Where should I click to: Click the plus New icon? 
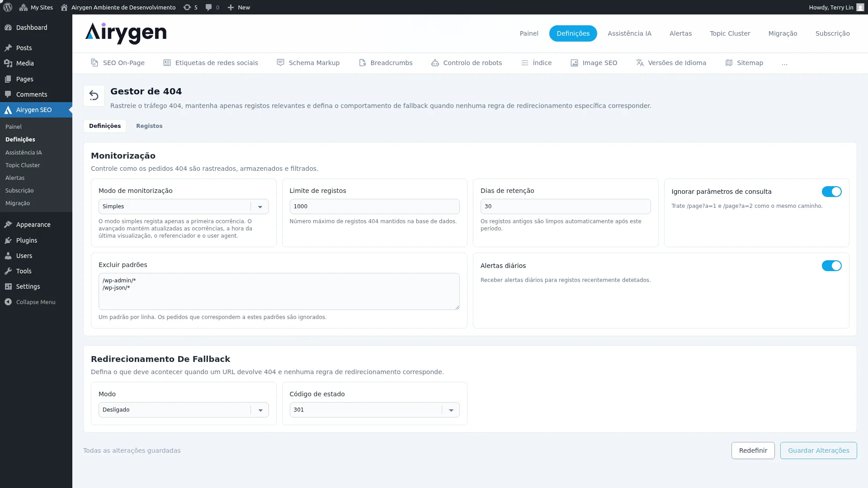(231, 7)
